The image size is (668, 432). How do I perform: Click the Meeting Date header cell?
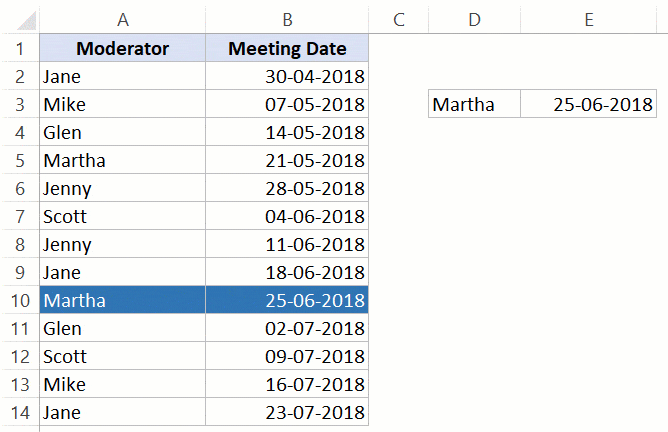(x=287, y=48)
